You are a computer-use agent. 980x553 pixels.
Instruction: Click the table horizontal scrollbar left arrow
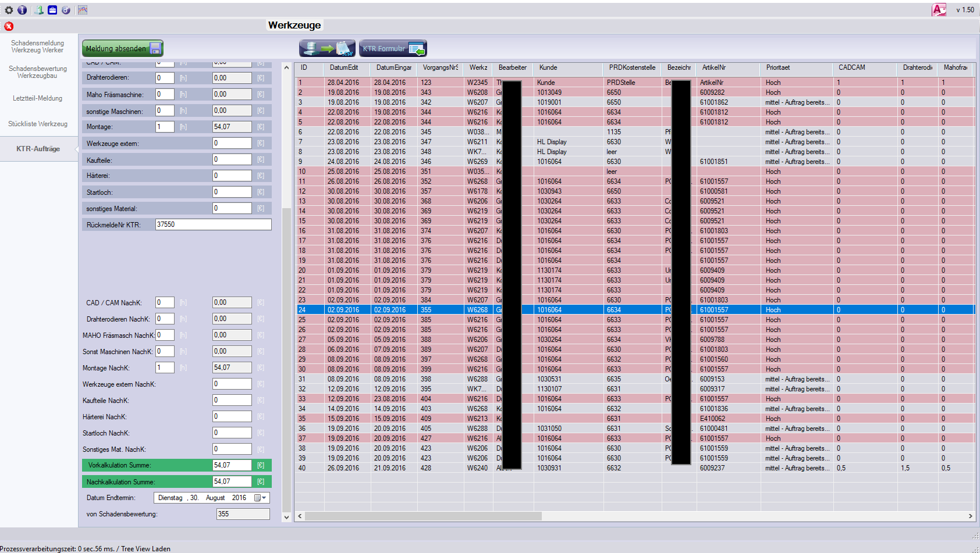(300, 516)
